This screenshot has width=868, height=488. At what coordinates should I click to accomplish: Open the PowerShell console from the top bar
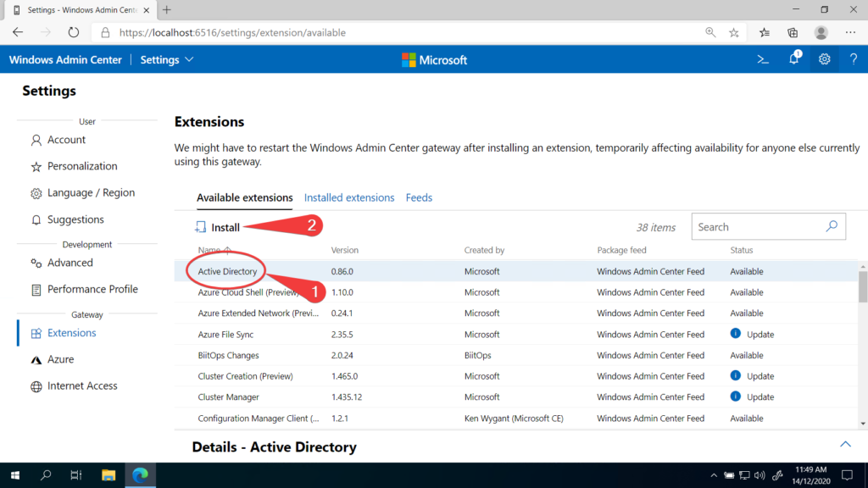(x=762, y=59)
